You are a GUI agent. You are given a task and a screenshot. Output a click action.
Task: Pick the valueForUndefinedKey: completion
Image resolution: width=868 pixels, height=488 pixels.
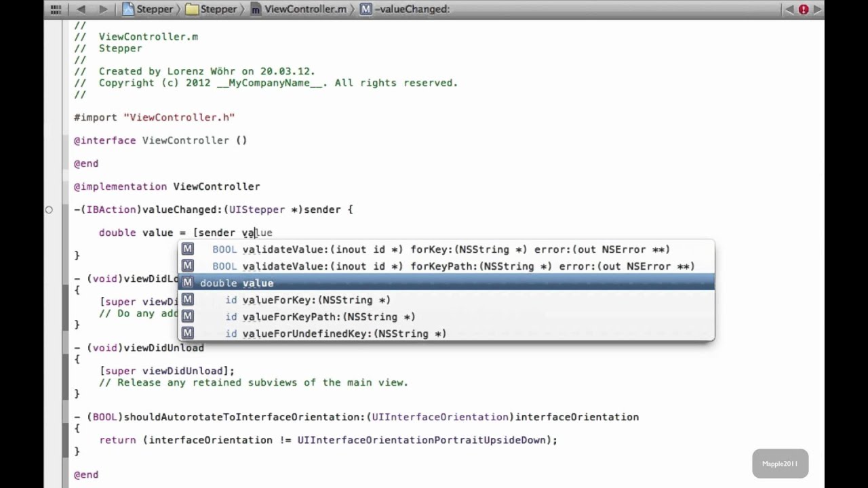(446, 333)
